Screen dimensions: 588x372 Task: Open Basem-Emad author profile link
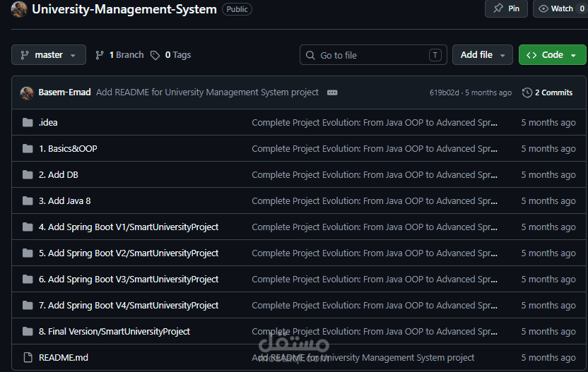(64, 92)
